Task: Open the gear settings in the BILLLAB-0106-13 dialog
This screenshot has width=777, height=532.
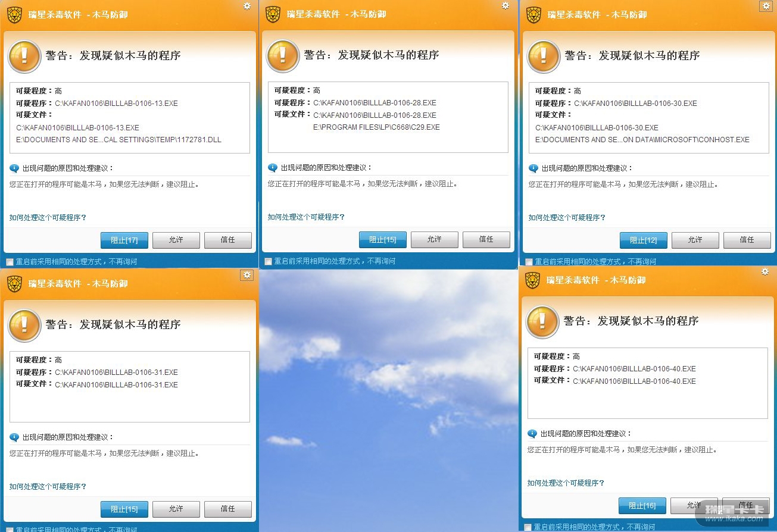Action: (247, 6)
